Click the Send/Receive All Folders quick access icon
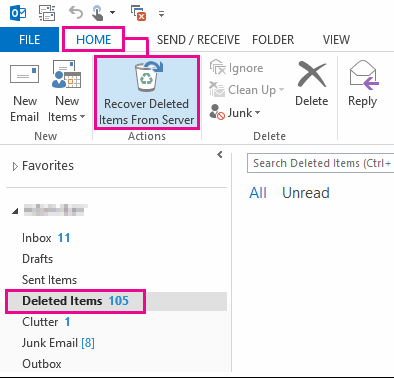 point(47,13)
